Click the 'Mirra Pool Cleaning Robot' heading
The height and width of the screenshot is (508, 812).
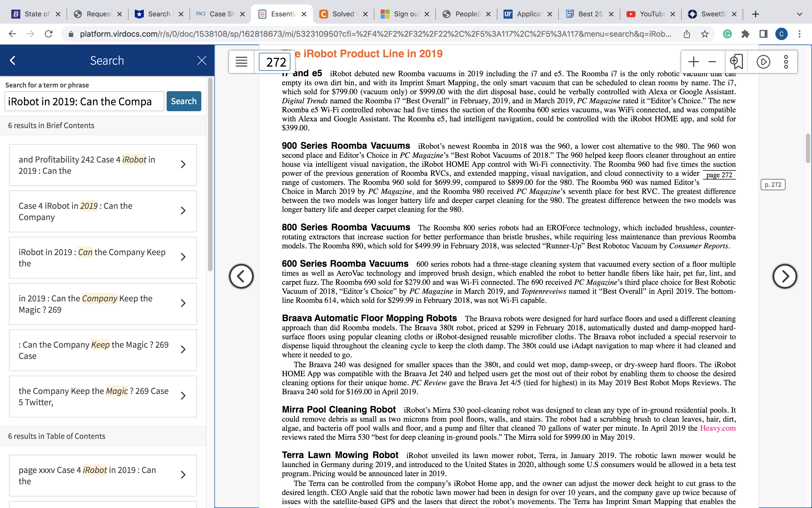point(339,409)
